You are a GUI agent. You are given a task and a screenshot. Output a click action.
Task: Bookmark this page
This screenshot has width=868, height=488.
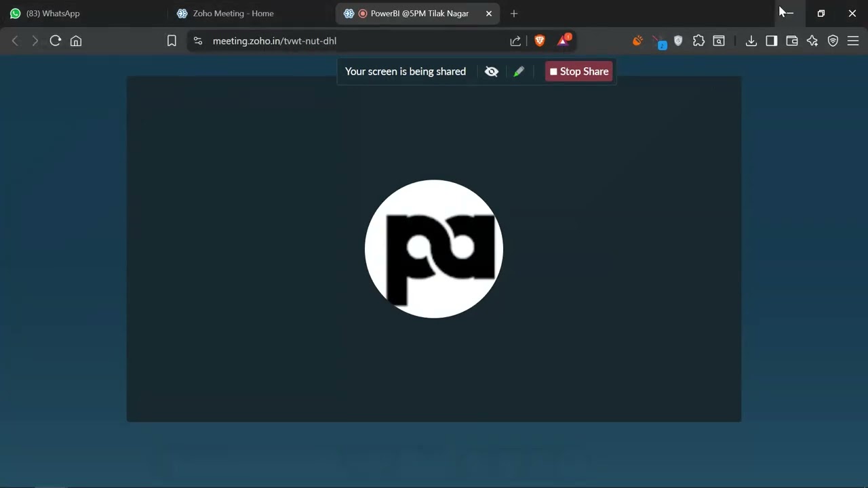172,41
